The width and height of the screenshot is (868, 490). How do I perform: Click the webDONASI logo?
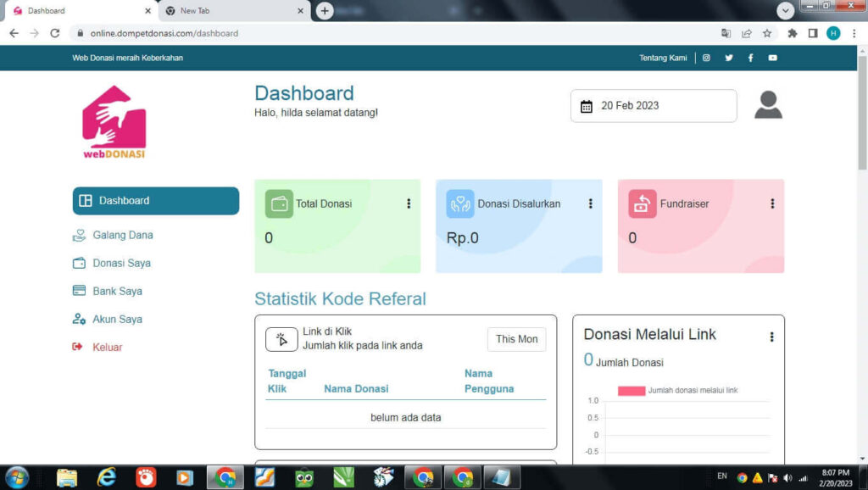pos(114,122)
